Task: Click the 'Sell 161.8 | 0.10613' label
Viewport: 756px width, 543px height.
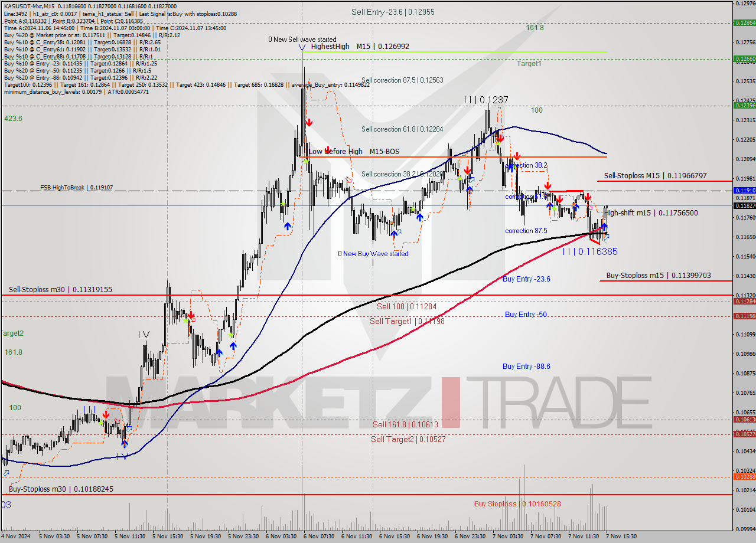Action: point(405,424)
